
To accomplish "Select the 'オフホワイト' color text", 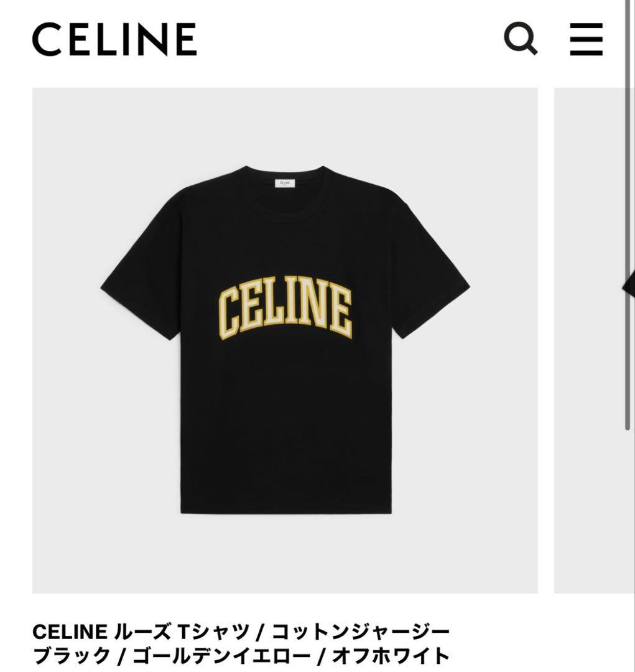I will (x=391, y=656).
